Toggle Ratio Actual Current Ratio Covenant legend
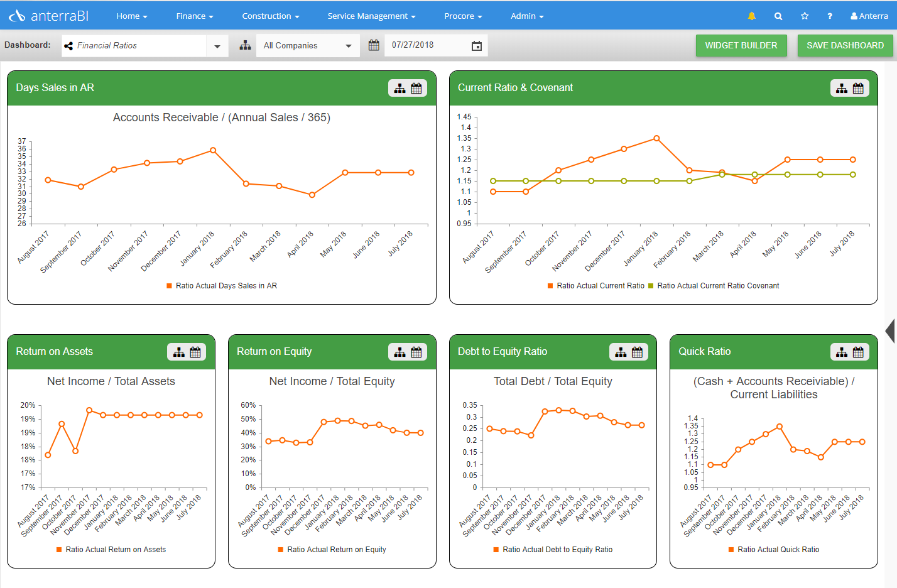Viewport: 897px width, 588px height. (x=714, y=286)
